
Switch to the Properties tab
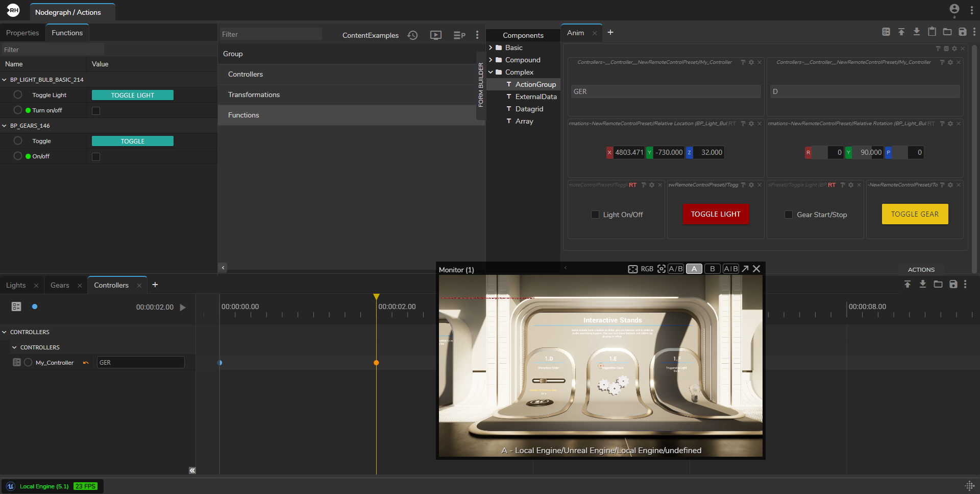pos(22,33)
